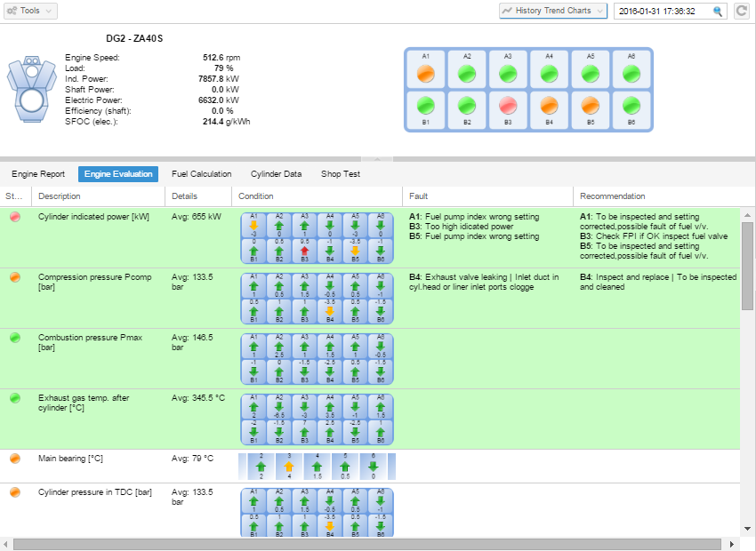Image resolution: width=756 pixels, height=551 pixels.
Task: Switch to the Fuel Calculation tab
Action: pos(201,174)
